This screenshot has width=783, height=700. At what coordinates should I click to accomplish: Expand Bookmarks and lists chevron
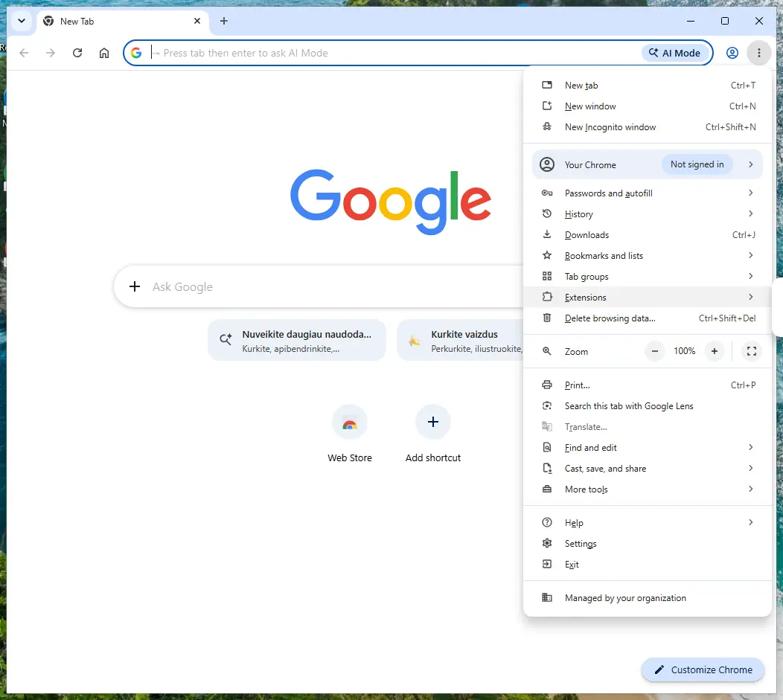[750, 255]
